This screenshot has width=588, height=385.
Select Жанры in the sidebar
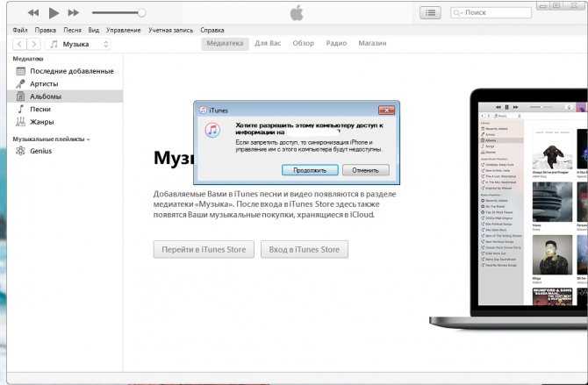click(x=65, y=122)
